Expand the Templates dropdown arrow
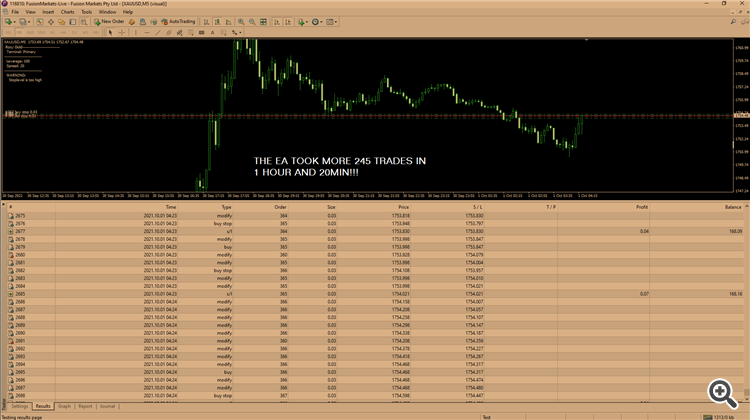The image size is (750, 420). (x=336, y=22)
